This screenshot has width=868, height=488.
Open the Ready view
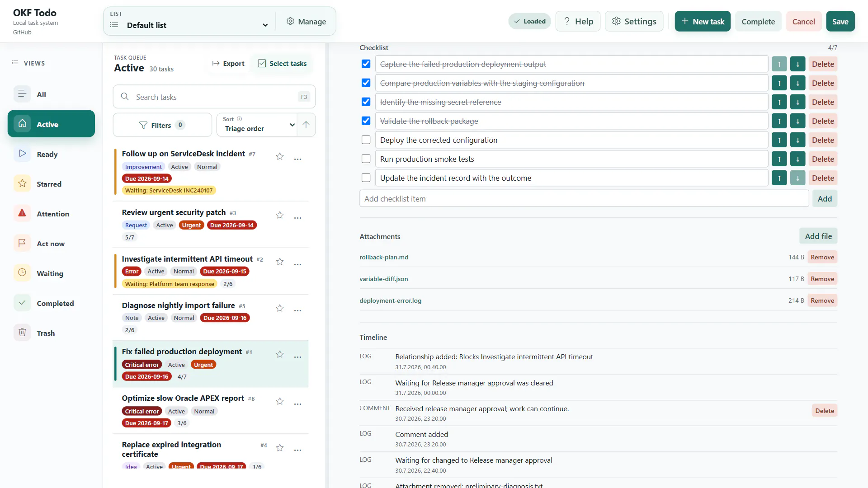pos(51,154)
